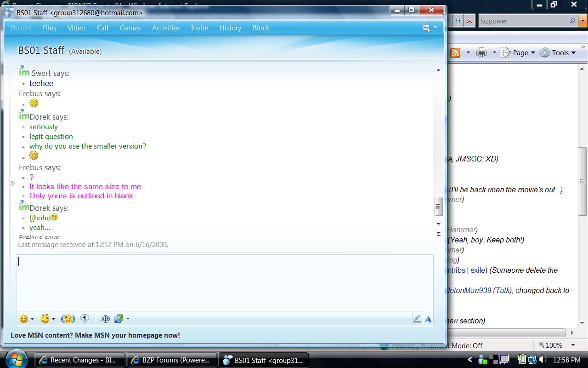Click Invite in the Messenger toolbar
The height and width of the screenshot is (368, 588).
(x=199, y=28)
